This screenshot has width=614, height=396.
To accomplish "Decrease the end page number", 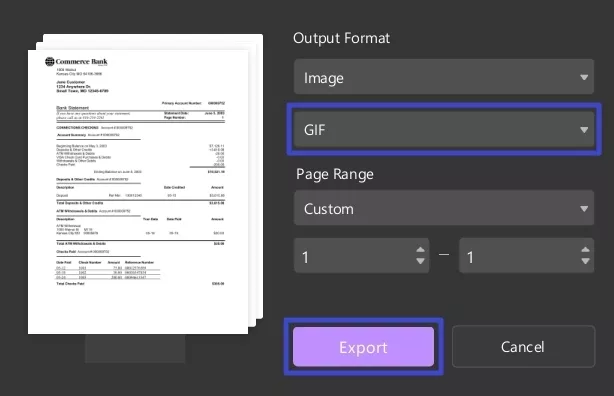I will coord(585,261).
